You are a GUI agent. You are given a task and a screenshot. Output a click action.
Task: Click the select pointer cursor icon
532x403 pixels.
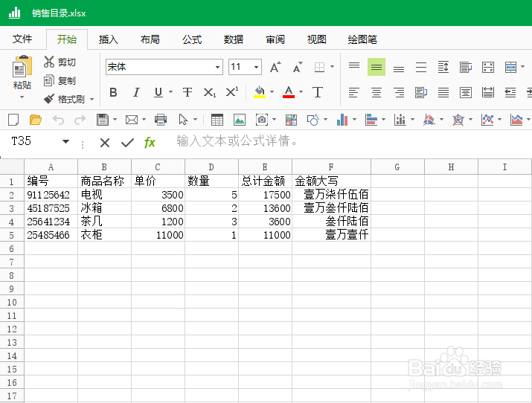click(183, 120)
